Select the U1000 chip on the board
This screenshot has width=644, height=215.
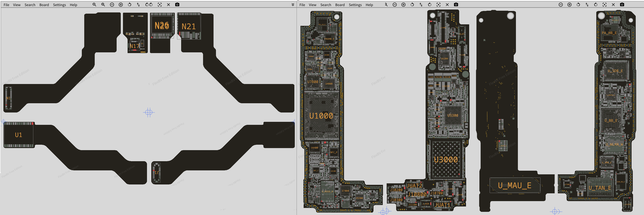(321, 116)
